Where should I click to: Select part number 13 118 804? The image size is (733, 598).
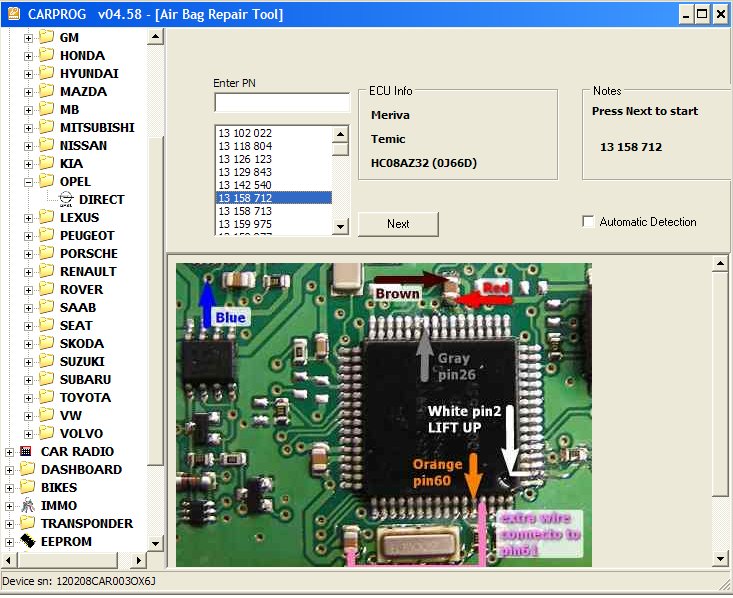(x=274, y=146)
